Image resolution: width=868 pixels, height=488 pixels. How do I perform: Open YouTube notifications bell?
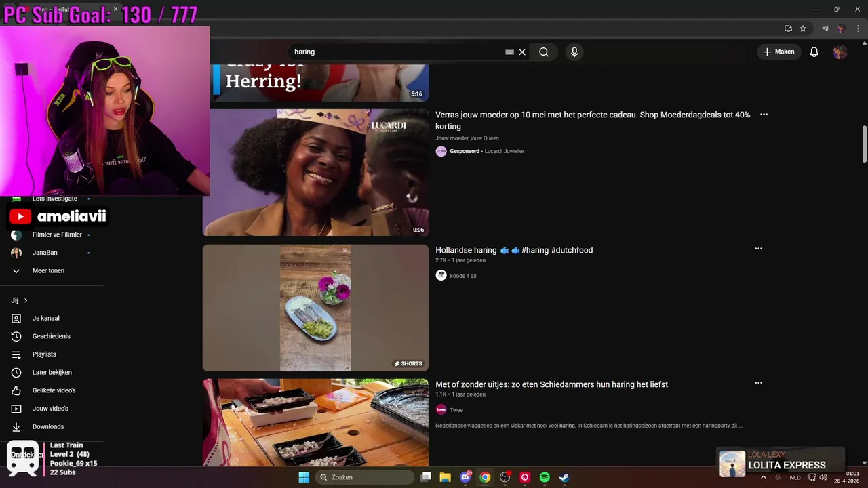coord(814,52)
